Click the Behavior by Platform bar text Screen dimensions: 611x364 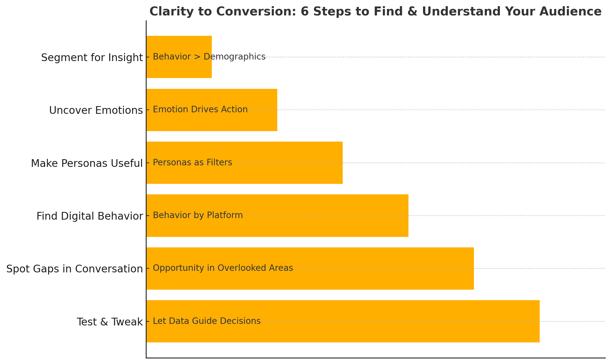pyautogui.click(x=198, y=215)
